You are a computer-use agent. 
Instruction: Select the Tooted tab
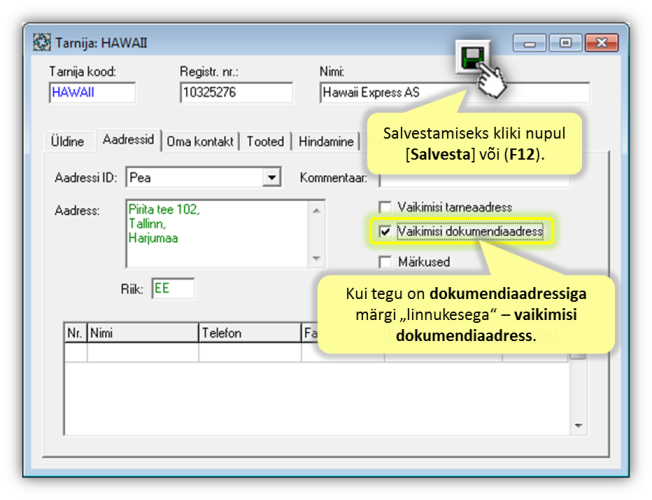click(265, 142)
